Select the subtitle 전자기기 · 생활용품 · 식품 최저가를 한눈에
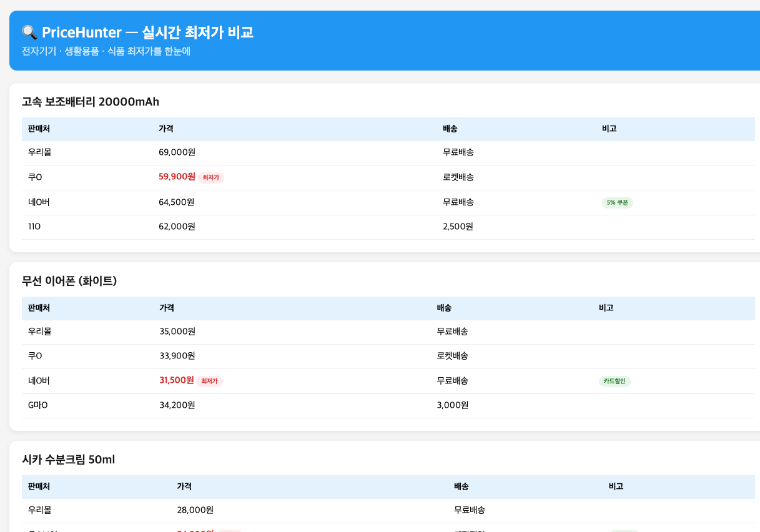Screen dimensions: 760x532 pos(106,51)
